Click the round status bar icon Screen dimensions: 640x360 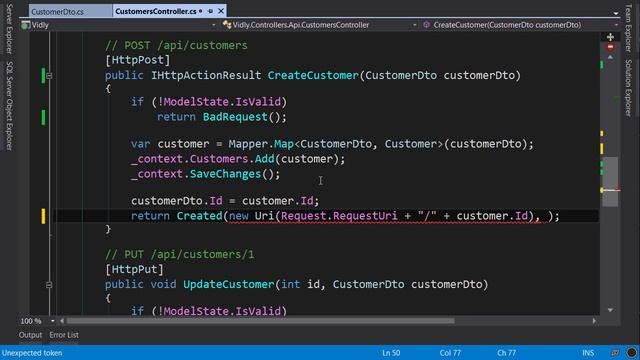pyautogui.click(x=632, y=353)
